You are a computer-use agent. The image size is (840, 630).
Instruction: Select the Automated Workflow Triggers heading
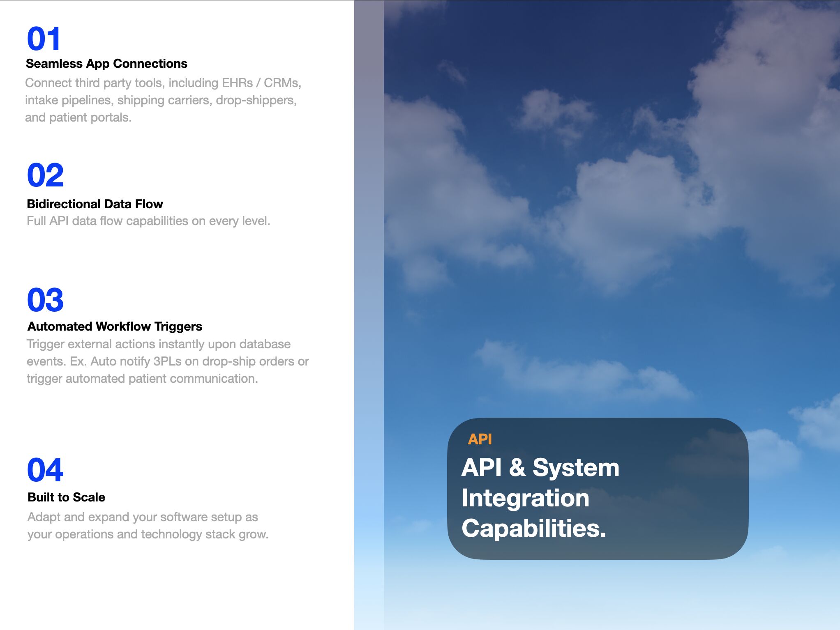pyautogui.click(x=115, y=326)
